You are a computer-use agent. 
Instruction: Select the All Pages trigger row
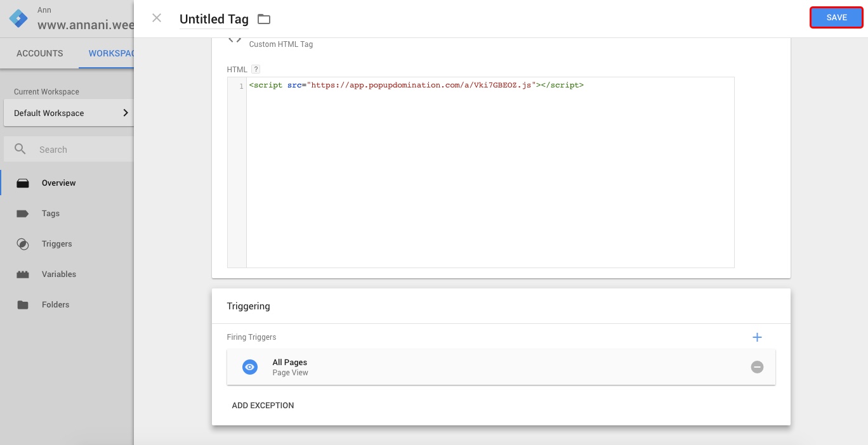point(501,367)
